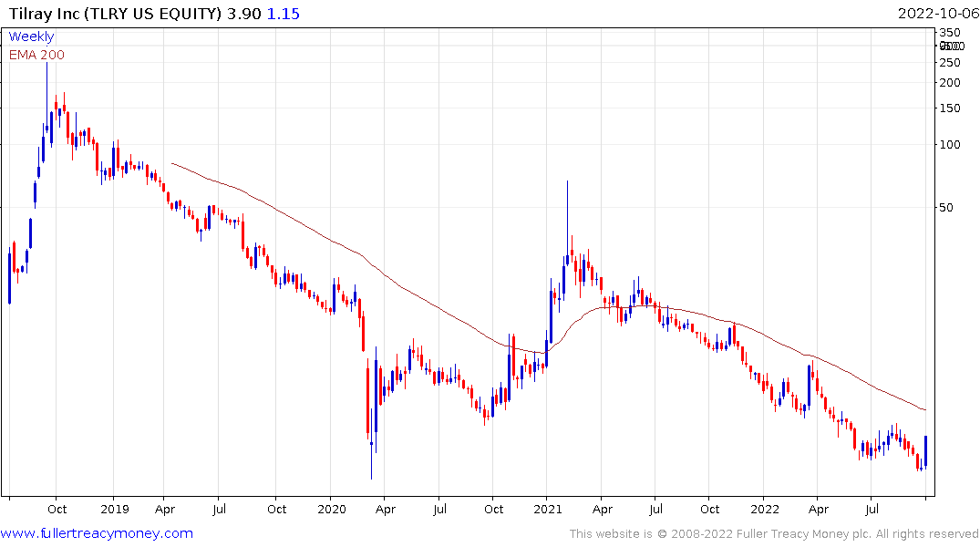The height and width of the screenshot is (547, 980).
Task: Click the 2022 year label on time axis
Action: (764, 509)
